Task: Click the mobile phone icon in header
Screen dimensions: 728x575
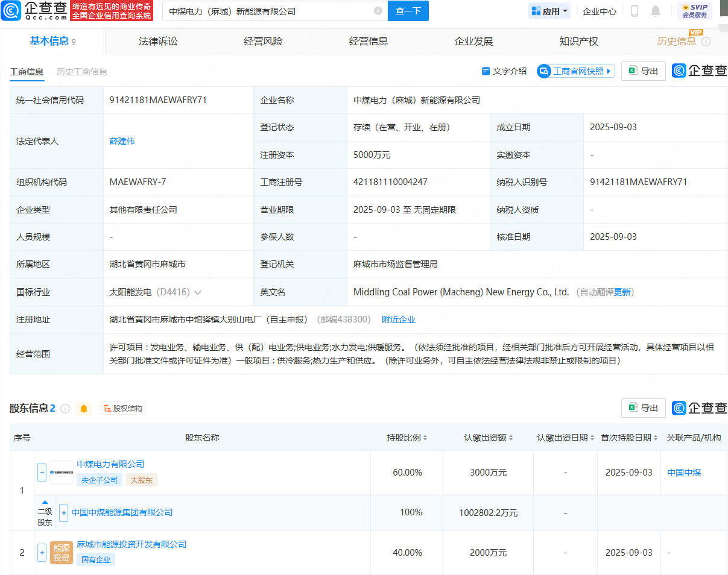Action: pos(635,11)
